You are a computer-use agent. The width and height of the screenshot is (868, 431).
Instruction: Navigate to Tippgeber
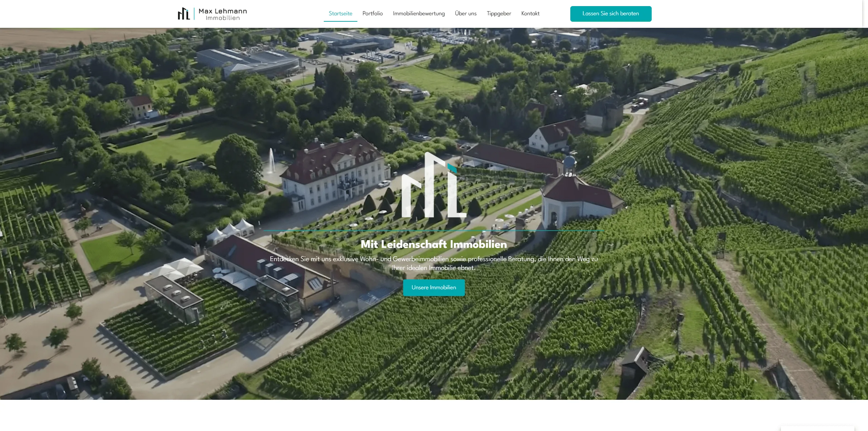click(499, 14)
